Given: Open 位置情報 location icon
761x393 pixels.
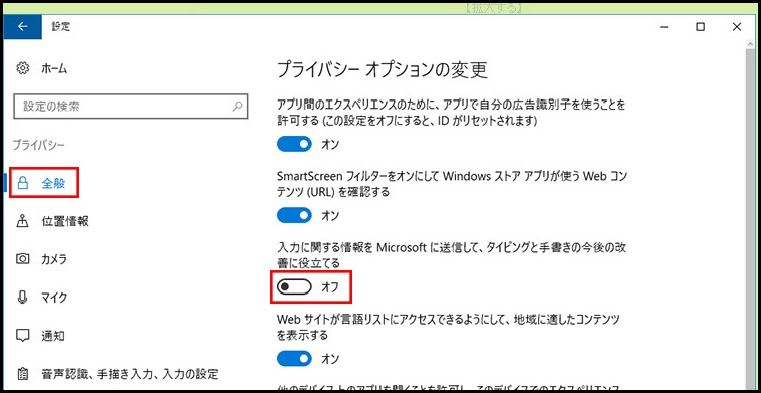Looking at the screenshot, I should pyautogui.click(x=22, y=221).
